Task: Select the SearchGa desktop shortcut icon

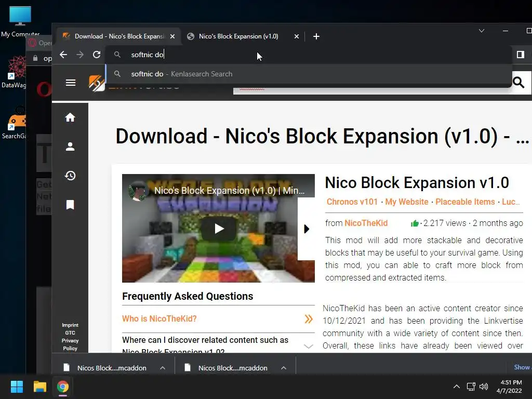Action: (x=14, y=123)
